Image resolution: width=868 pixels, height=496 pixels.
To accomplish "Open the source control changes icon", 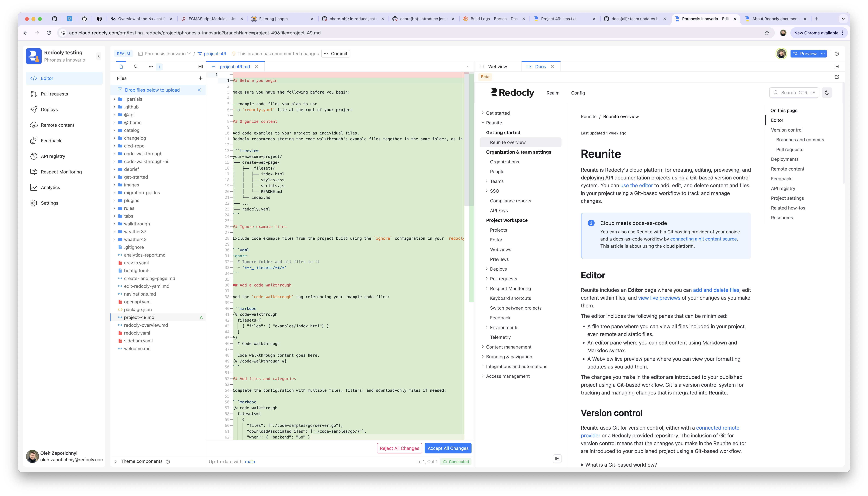I will click(151, 67).
